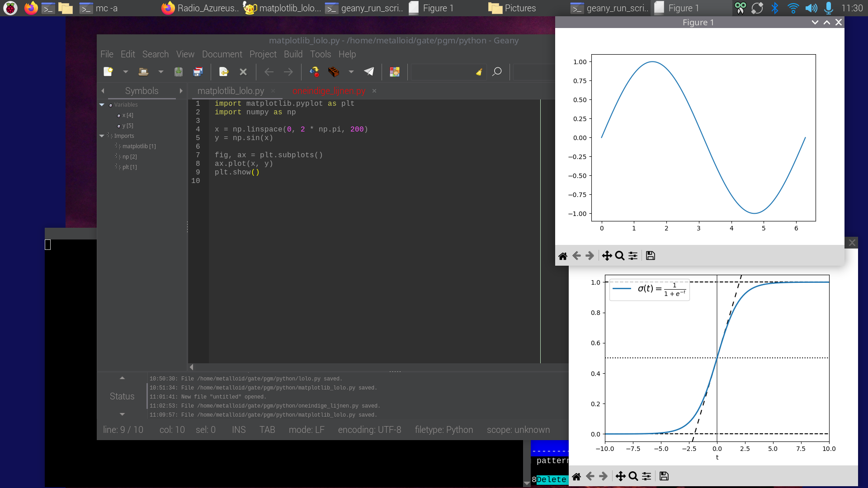868x488 pixels.
Task: Open the color chooser icon
Action: coord(395,72)
